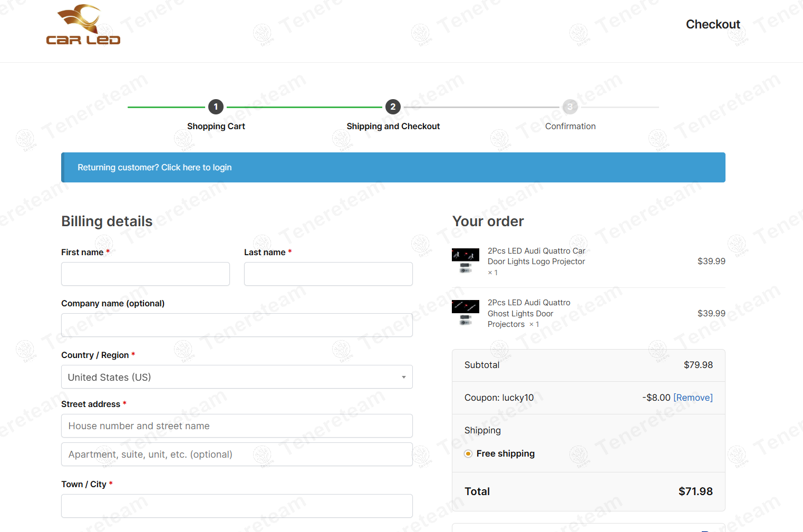
Task: Click the Company name optional field
Action: tap(237, 325)
